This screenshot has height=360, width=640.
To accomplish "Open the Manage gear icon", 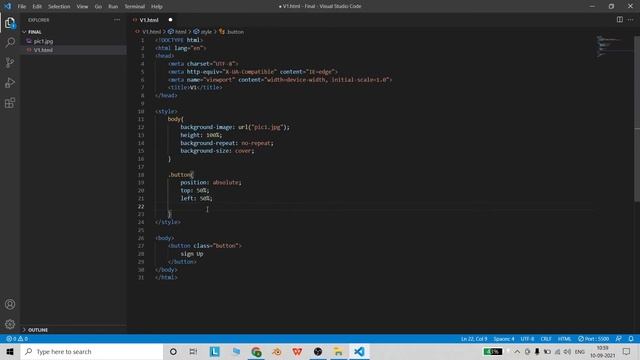I will (x=10, y=324).
